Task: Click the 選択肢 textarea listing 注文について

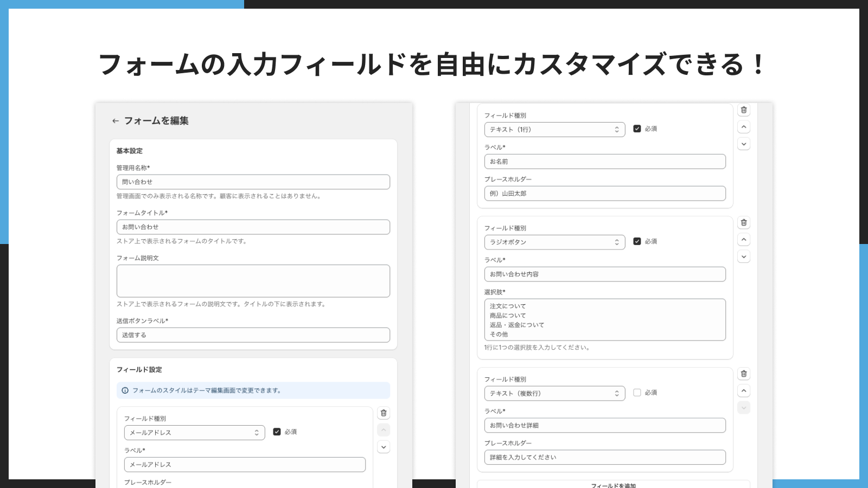Action: (605, 320)
